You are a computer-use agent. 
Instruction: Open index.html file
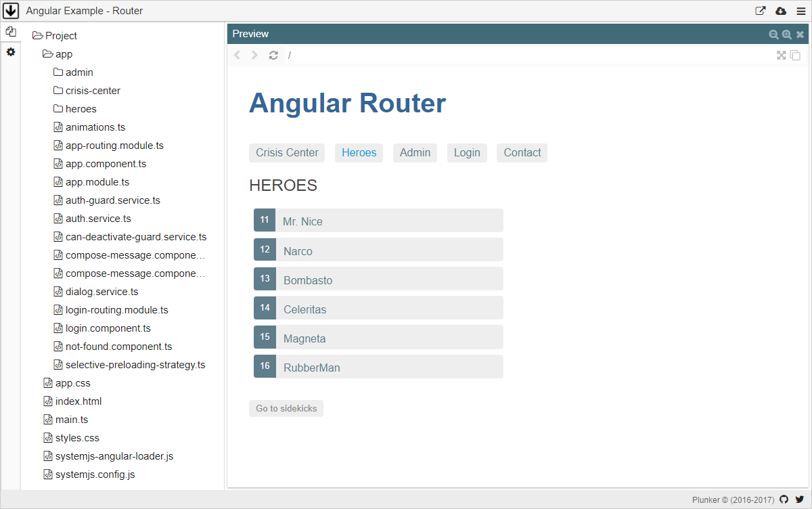click(x=72, y=401)
